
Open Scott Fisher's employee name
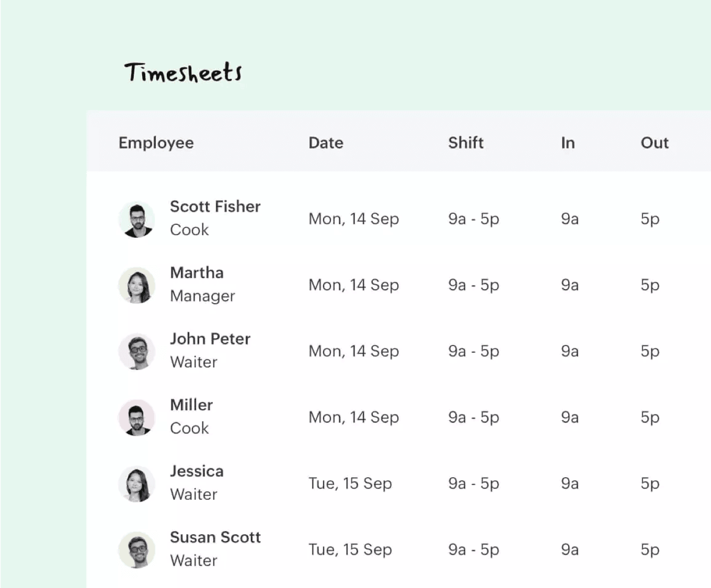tap(215, 206)
